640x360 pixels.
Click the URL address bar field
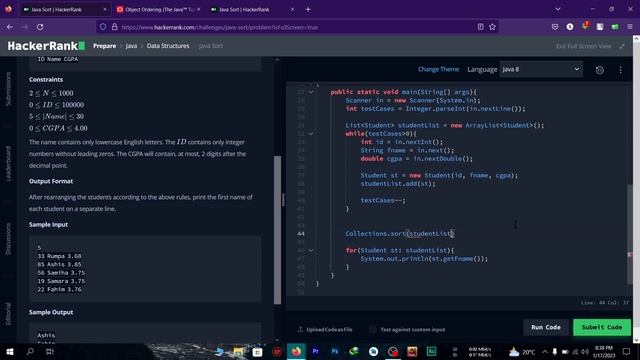[x=297, y=27]
